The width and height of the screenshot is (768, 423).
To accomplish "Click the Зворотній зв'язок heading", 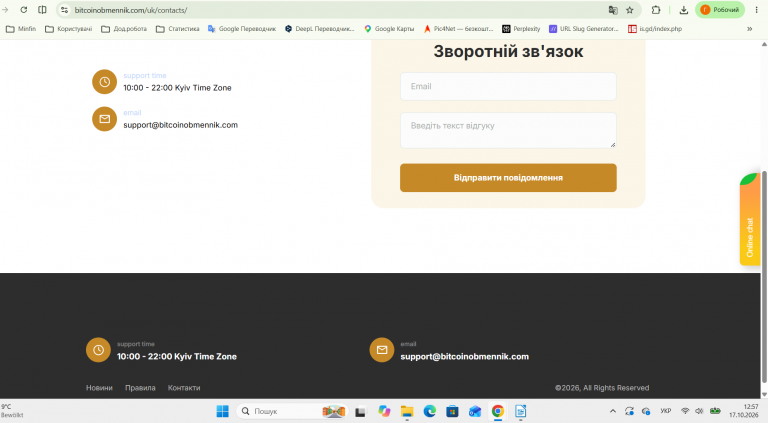I will [x=508, y=51].
